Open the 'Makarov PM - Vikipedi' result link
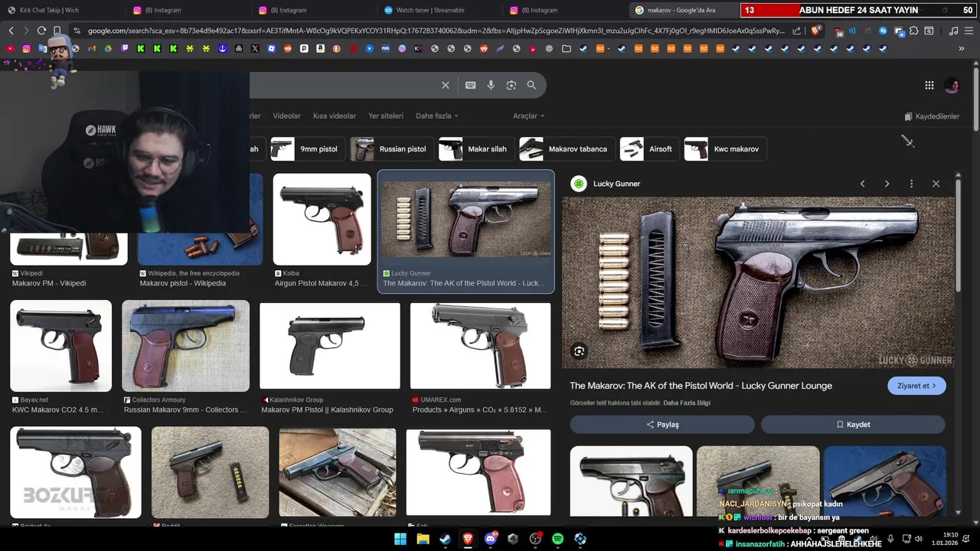Screen dimensions: 980x551 [x=49, y=283]
